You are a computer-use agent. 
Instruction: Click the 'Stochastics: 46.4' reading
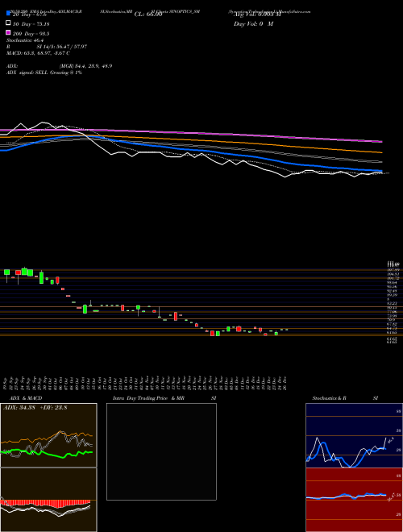coord(23,40)
